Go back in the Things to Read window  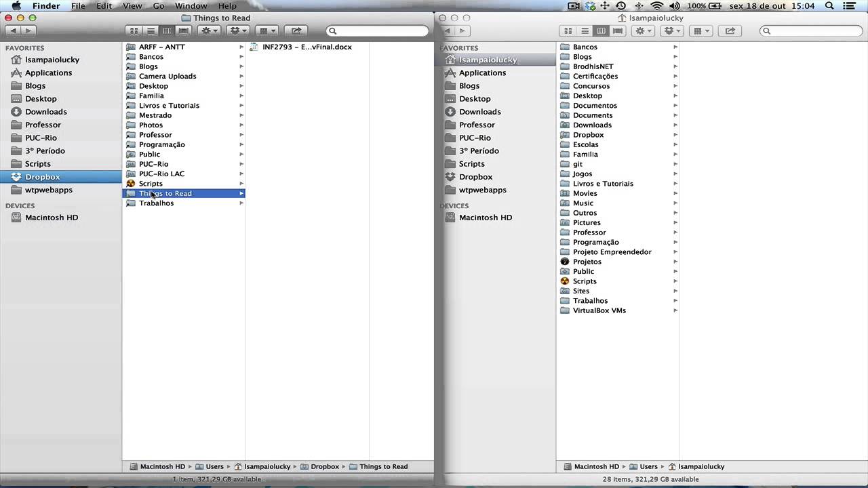point(14,30)
